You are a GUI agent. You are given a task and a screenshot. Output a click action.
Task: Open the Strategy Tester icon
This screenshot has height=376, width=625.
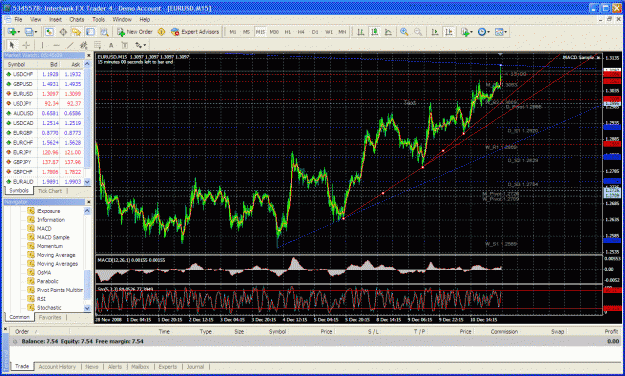104,32
